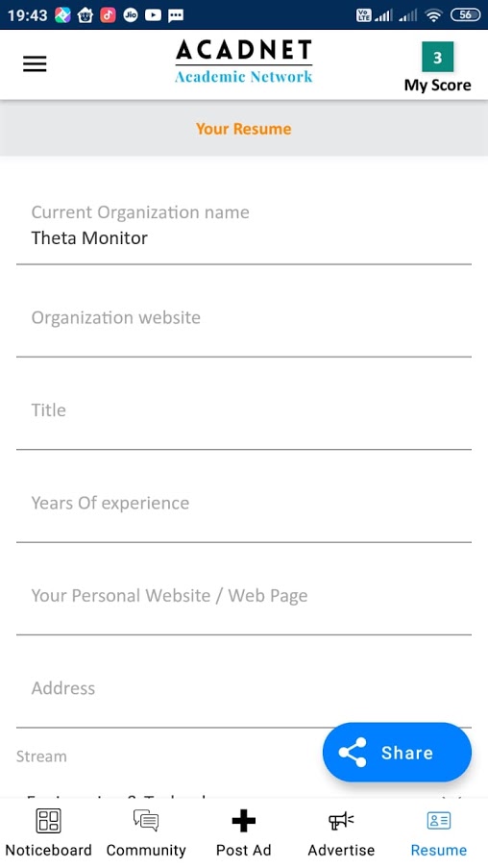Viewport: 488px width, 868px height.
Task: Open the hamburger navigation menu
Action: (35, 64)
